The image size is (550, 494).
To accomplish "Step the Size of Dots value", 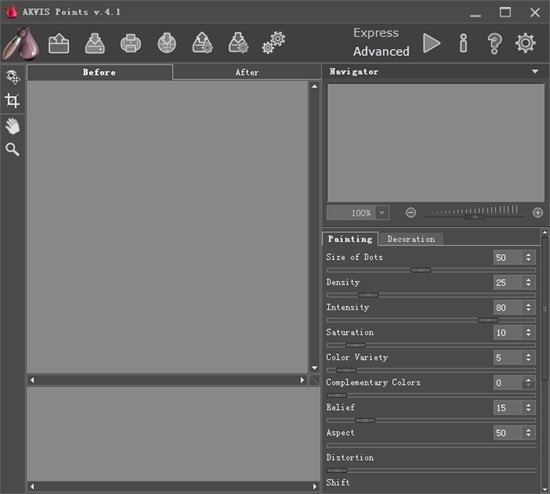I will click(x=528, y=258).
